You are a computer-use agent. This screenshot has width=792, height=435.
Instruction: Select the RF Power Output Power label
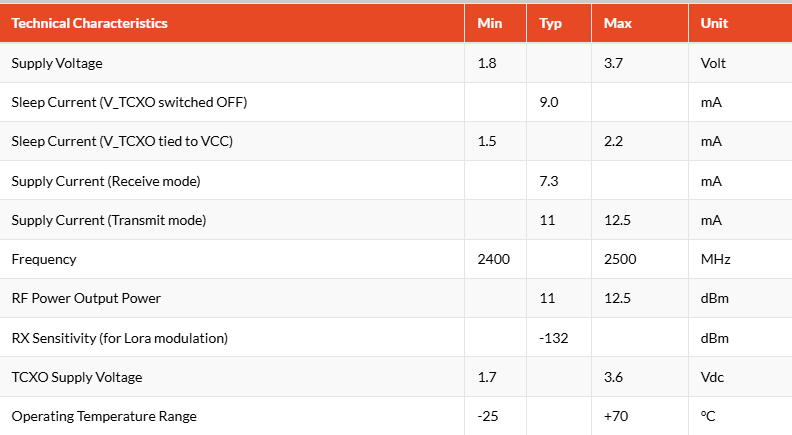tap(86, 298)
